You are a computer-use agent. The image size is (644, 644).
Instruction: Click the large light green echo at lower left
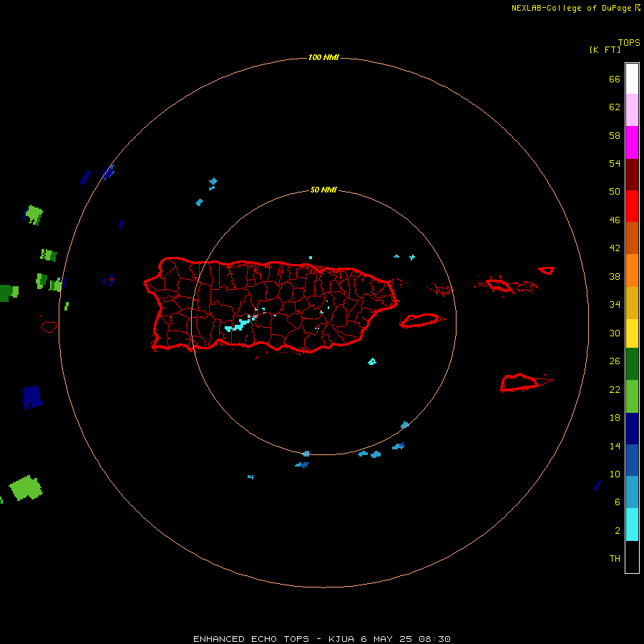coord(26,488)
